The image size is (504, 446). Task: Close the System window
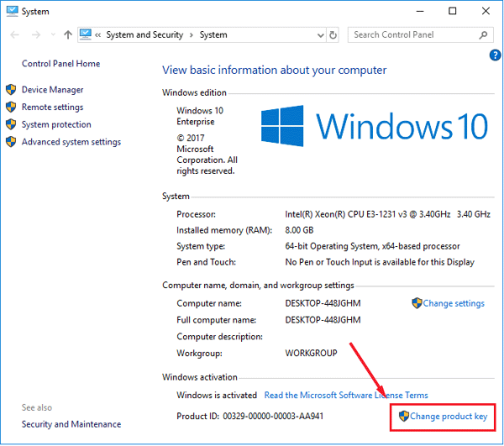tap(486, 11)
